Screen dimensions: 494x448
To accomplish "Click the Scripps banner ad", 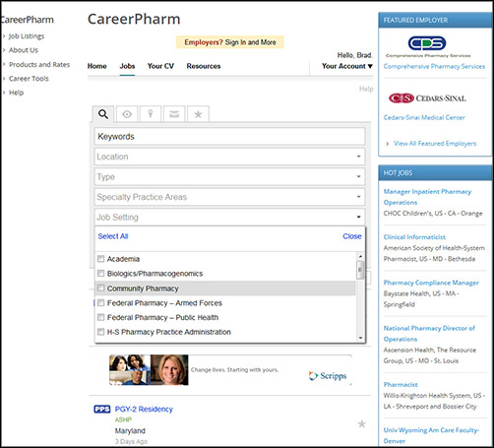I will click(x=230, y=370).
